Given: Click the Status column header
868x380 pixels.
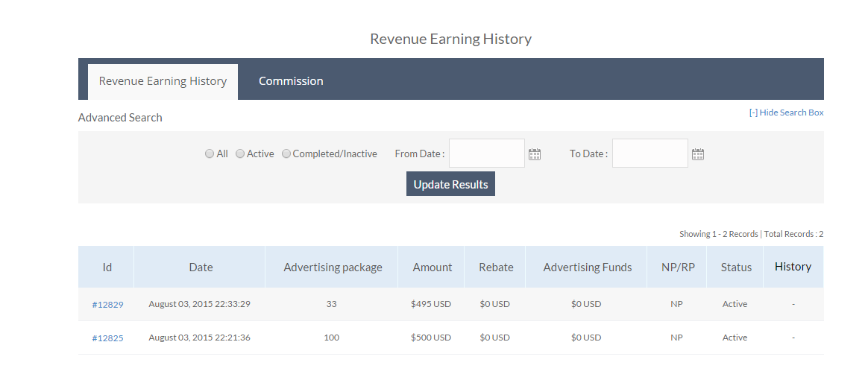Looking at the screenshot, I should [x=736, y=267].
